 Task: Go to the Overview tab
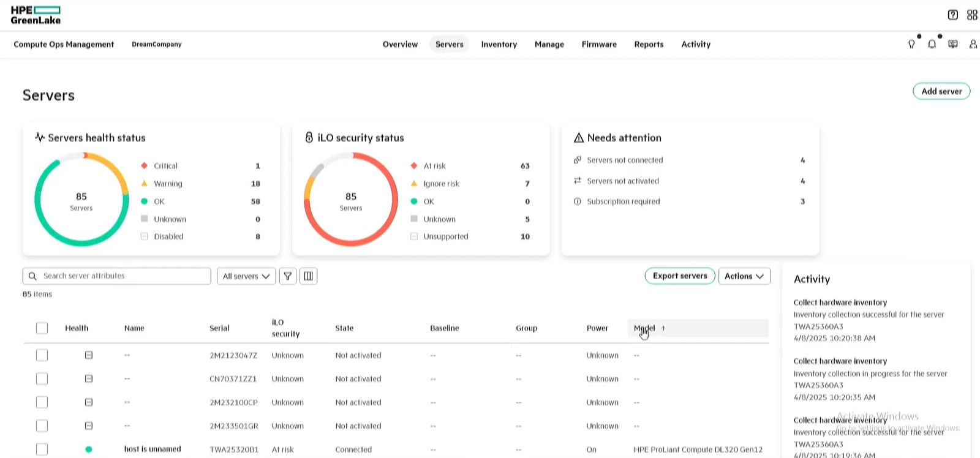[x=400, y=44]
